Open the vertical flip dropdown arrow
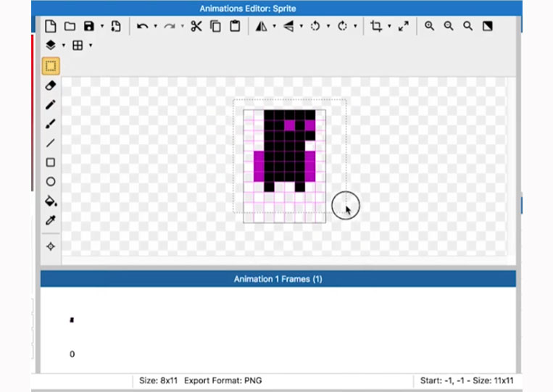553x392 pixels. [x=302, y=26]
